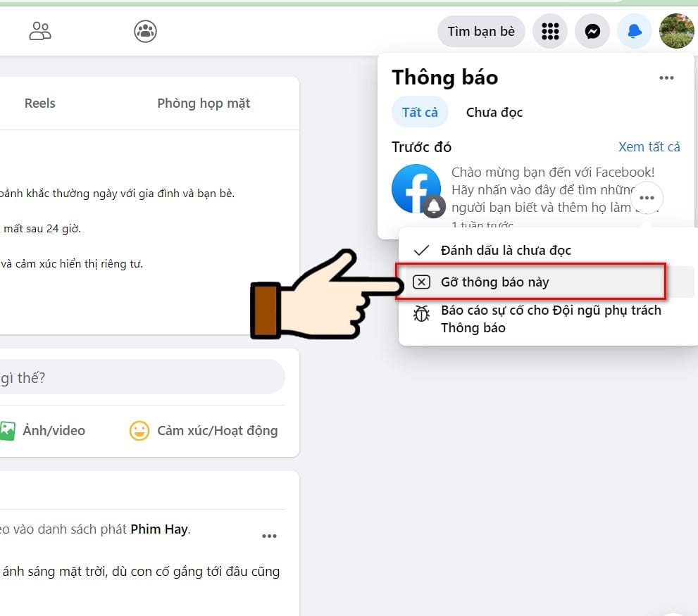Click the Cảm xúc/Hoạt động button
The width and height of the screenshot is (698, 616).
pyautogui.click(x=204, y=430)
